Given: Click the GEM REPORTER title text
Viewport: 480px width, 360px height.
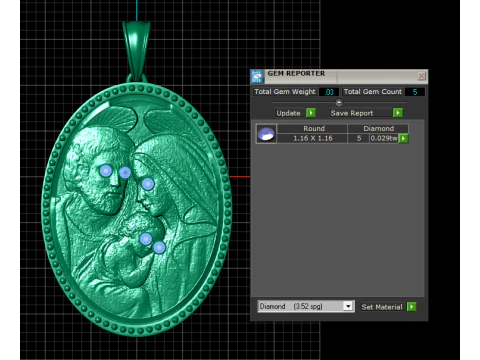Looking at the screenshot, I should point(296,74).
